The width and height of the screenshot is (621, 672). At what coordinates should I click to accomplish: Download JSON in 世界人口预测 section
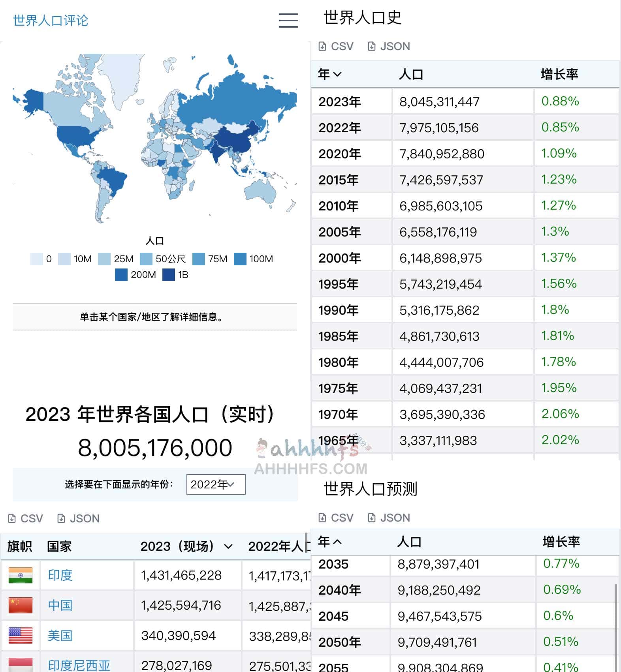[389, 518]
